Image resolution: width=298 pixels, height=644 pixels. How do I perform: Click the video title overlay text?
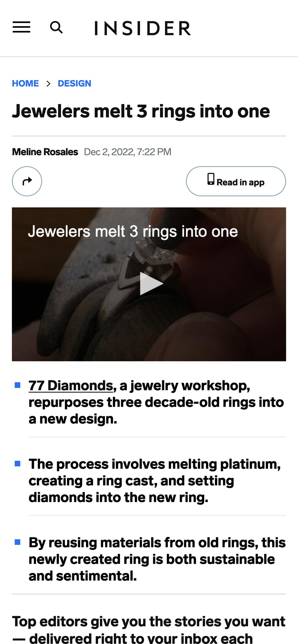coord(133,232)
